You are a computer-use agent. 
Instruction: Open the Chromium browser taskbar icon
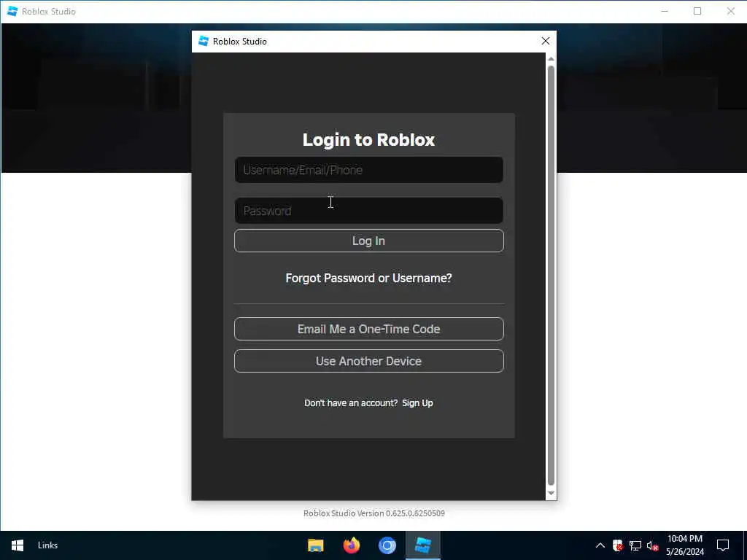point(387,545)
